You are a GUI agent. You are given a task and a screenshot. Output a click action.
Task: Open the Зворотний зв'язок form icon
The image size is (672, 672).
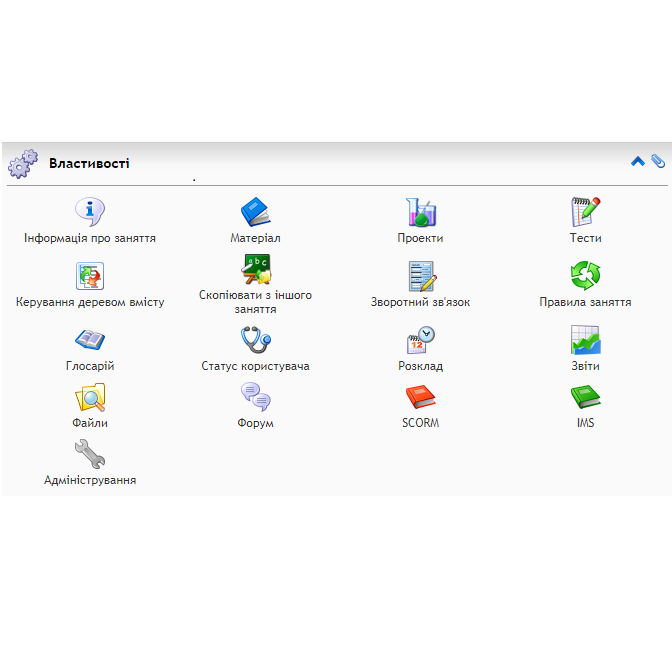point(422,276)
